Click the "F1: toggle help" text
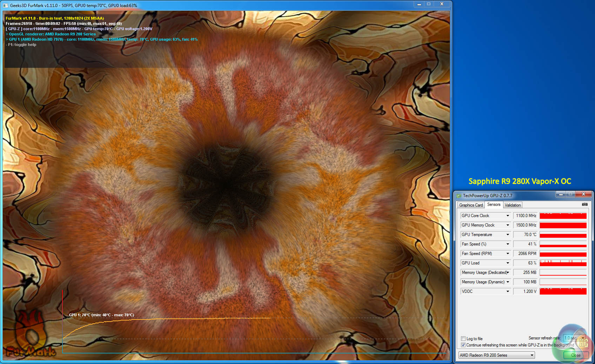The height and width of the screenshot is (364, 595). click(22, 45)
